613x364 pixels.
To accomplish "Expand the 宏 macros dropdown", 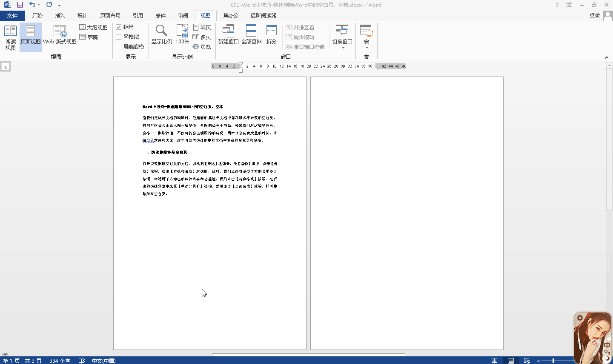I will (x=366, y=37).
